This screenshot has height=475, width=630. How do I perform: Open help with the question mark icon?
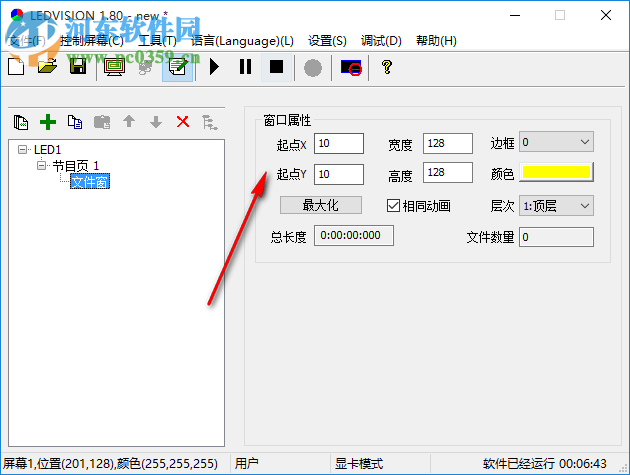(x=387, y=67)
